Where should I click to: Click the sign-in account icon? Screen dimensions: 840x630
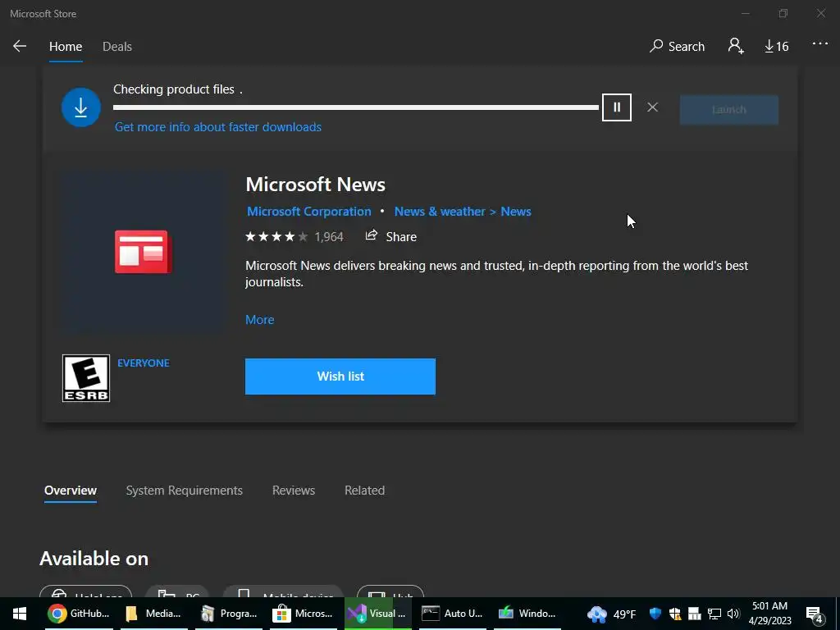[x=736, y=46]
